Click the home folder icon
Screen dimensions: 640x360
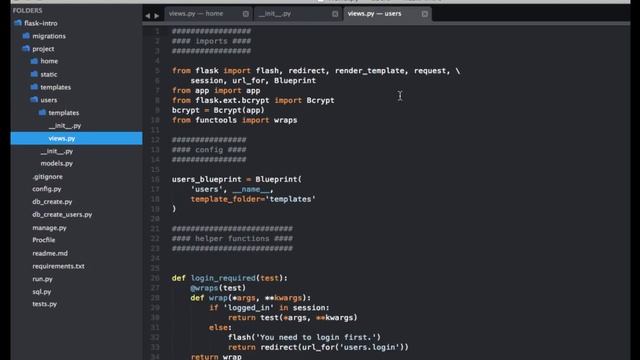pos(34,61)
